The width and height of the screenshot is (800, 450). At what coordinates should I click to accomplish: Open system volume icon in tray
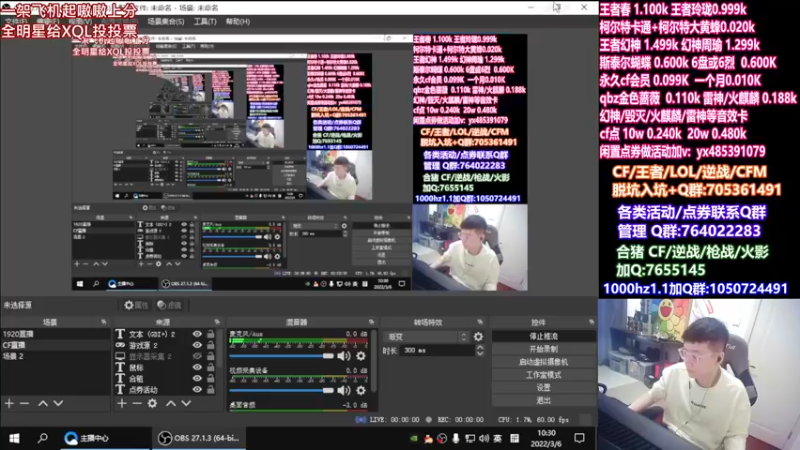(x=484, y=438)
